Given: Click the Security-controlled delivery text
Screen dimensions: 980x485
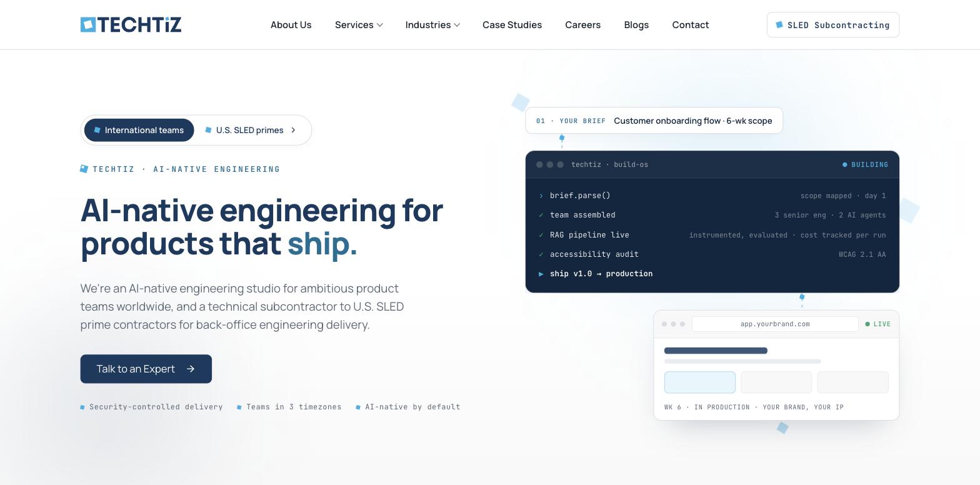Looking at the screenshot, I should 156,407.
